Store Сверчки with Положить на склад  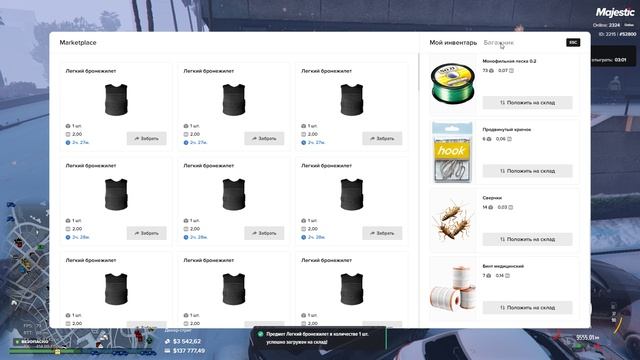527,239
